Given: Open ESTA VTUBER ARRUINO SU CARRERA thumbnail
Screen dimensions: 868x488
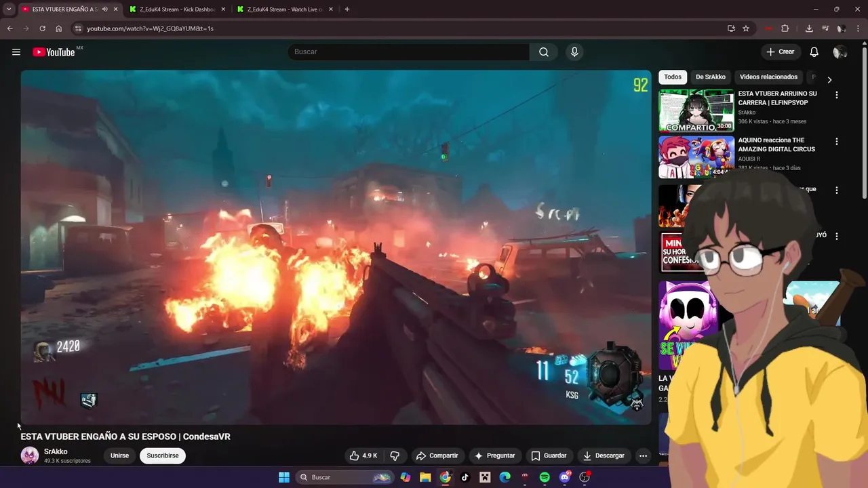Looking at the screenshot, I should pos(696,110).
